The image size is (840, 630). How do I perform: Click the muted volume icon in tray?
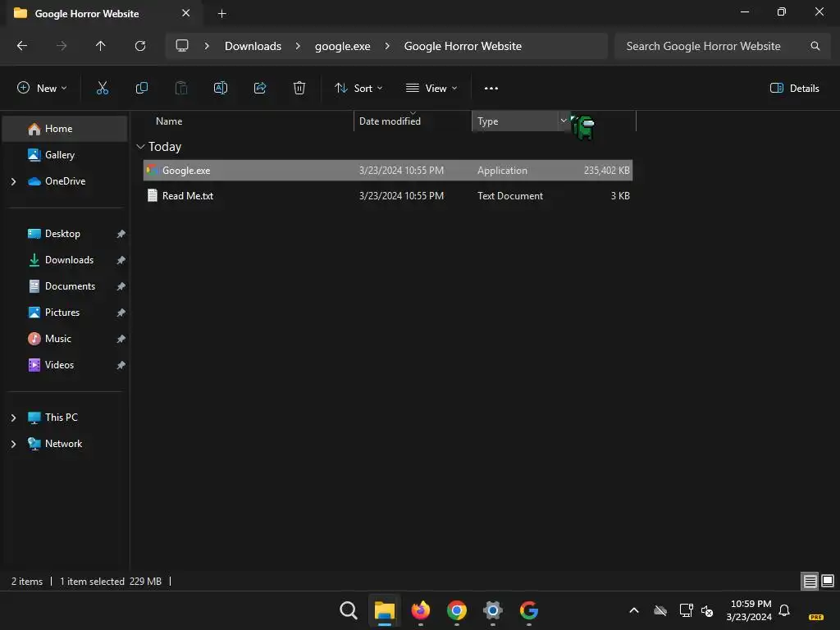point(707,610)
